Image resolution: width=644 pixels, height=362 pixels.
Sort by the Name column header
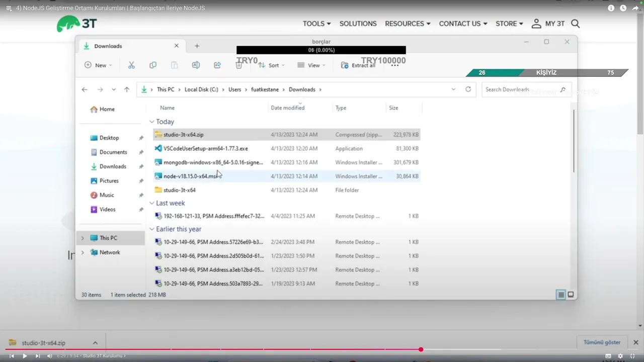(x=167, y=108)
